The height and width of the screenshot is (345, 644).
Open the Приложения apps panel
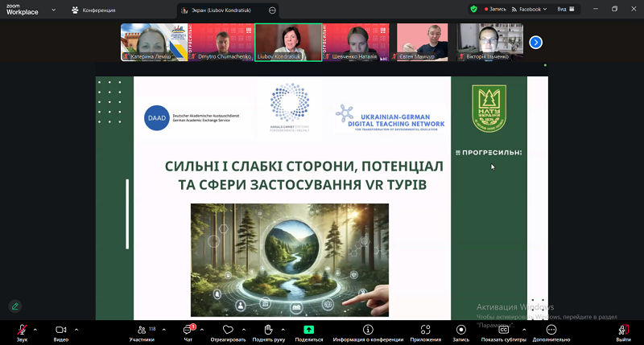click(x=425, y=331)
